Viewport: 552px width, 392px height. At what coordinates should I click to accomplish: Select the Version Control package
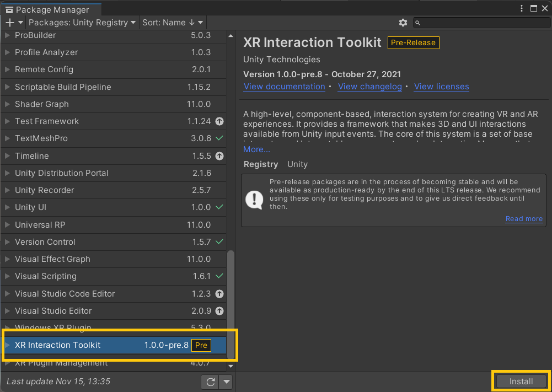pyautogui.click(x=114, y=241)
